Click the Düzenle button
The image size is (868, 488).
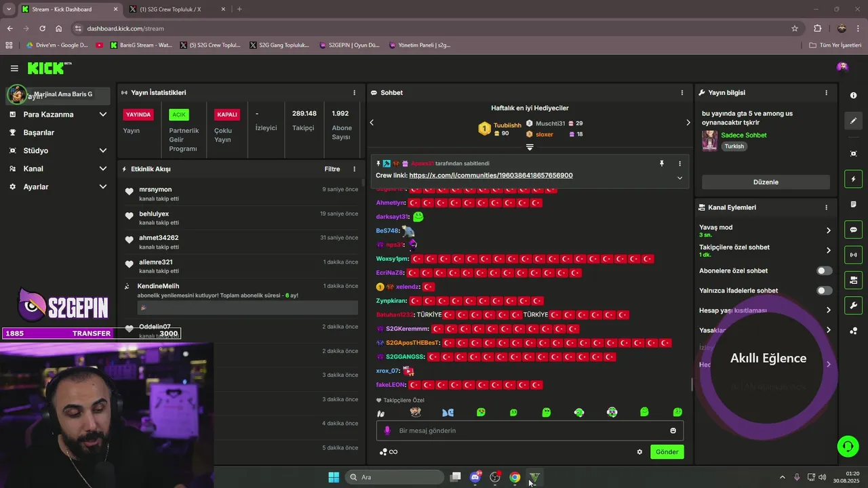(x=766, y=182)
